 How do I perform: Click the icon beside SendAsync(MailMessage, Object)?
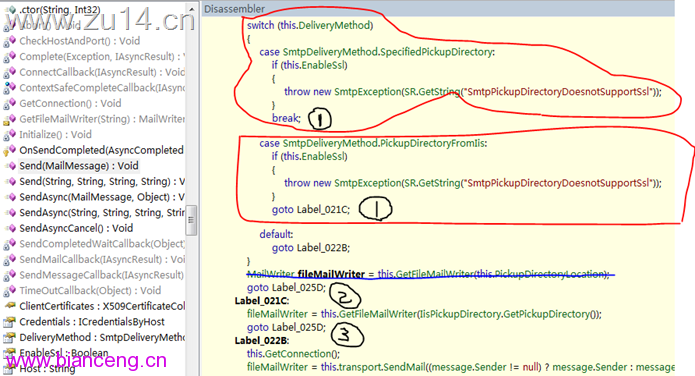pos(10,197)
